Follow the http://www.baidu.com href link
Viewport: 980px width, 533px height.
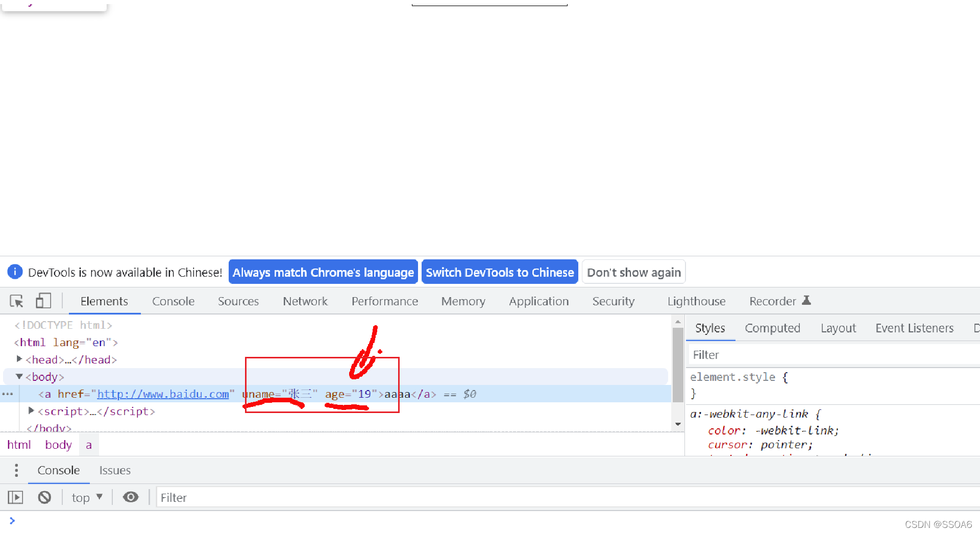coord(163,394)
